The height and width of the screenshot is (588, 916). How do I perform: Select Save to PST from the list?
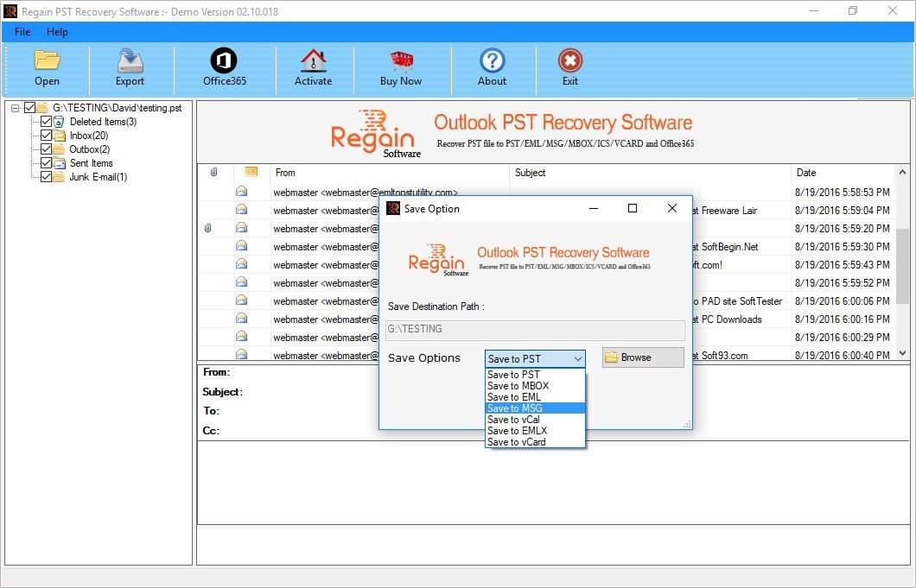tap(535, 374)
